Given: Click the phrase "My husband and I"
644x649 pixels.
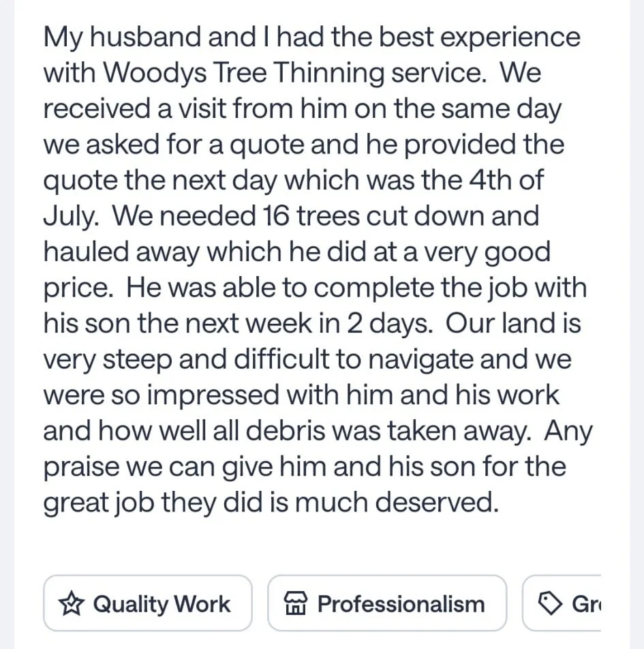Looking at the screenshot, I should [157, 37].
